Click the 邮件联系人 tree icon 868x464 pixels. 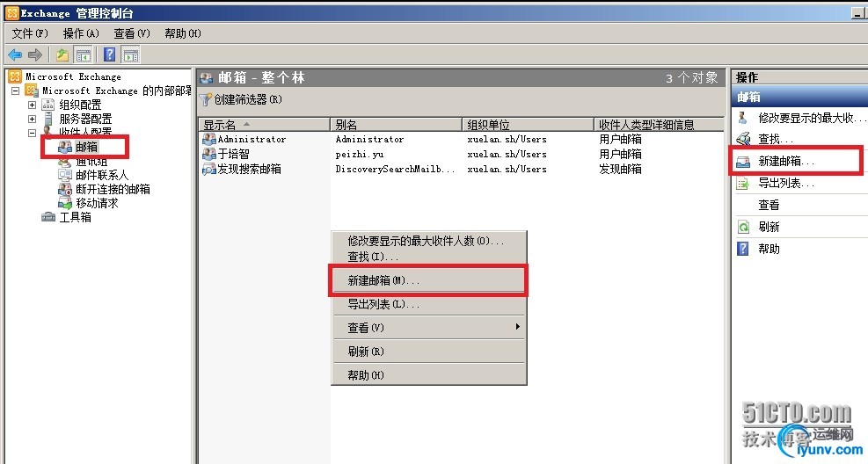[x=65, y=175]
